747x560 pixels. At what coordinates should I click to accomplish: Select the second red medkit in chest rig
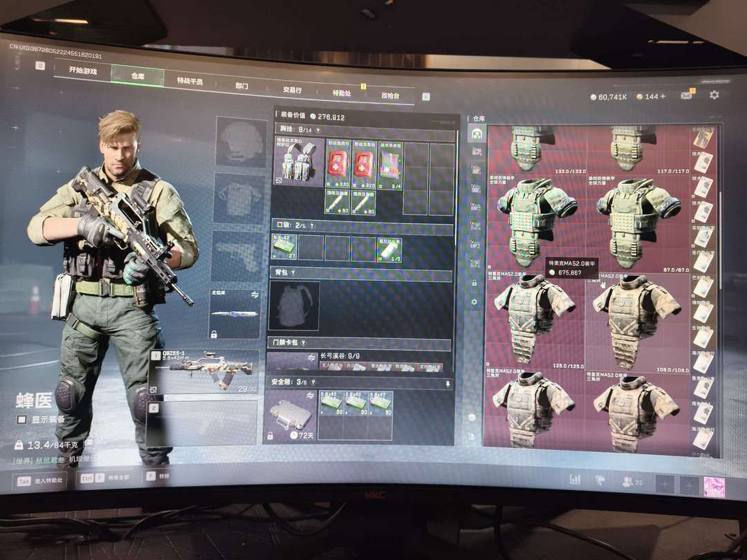(364, 165)
